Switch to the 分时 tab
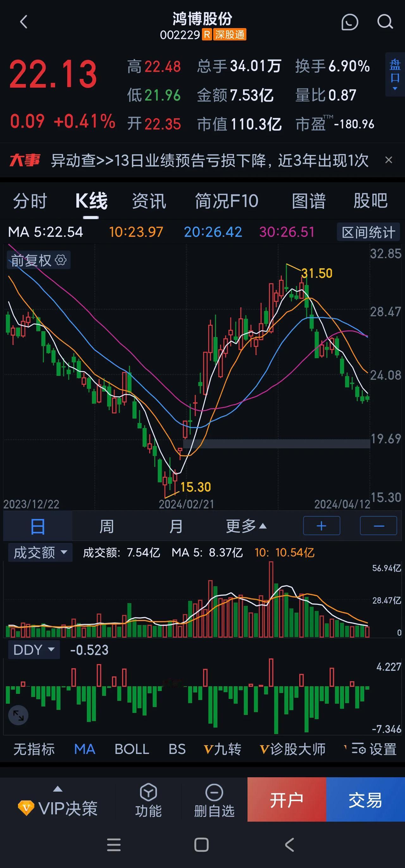The image size is (405, 868). pyautogui.click(x=30, y=201)
